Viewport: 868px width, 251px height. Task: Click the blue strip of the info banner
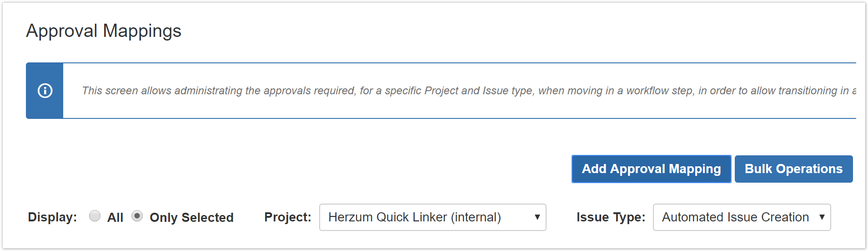tap(45, 109)
